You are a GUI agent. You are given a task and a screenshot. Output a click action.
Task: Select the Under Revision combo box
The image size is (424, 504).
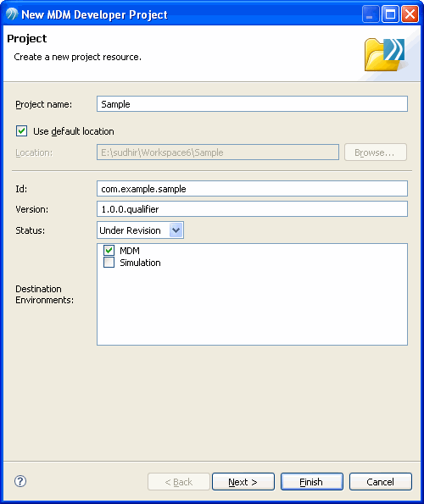pos(140,230)
